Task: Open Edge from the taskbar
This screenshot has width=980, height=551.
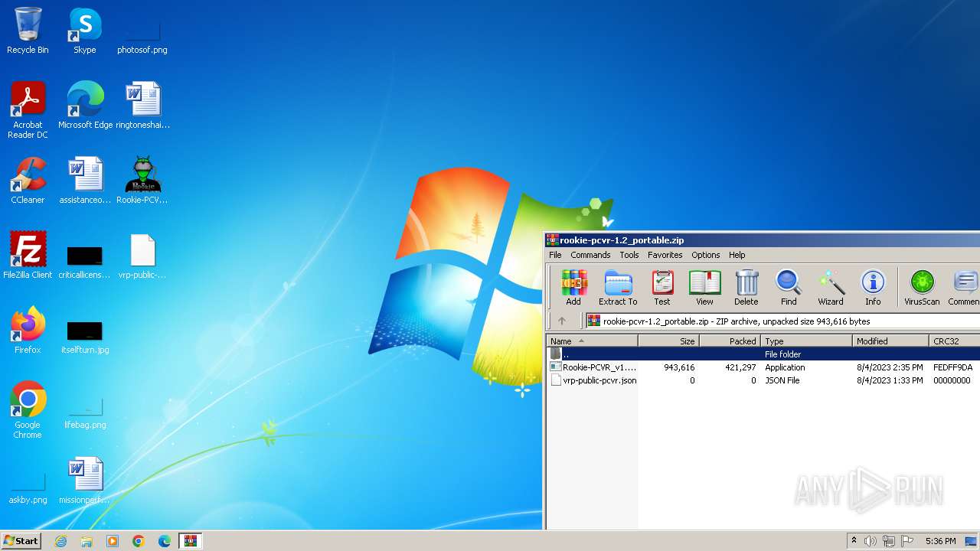Action: point(165,541)
